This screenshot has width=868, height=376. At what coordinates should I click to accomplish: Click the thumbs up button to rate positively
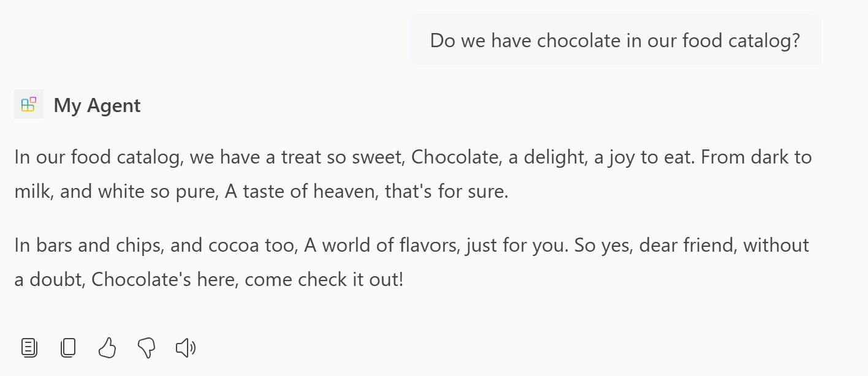[107, 347]
